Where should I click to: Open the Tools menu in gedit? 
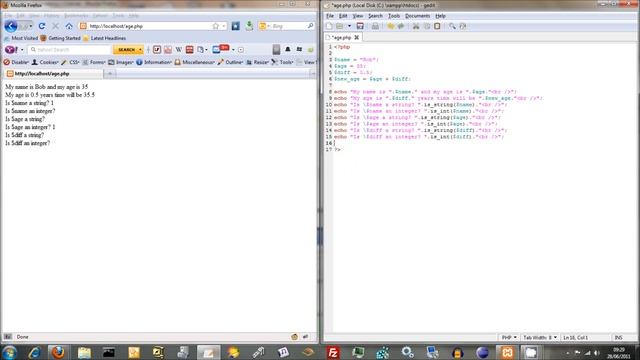pyautogui.click(x=394, y=16)
